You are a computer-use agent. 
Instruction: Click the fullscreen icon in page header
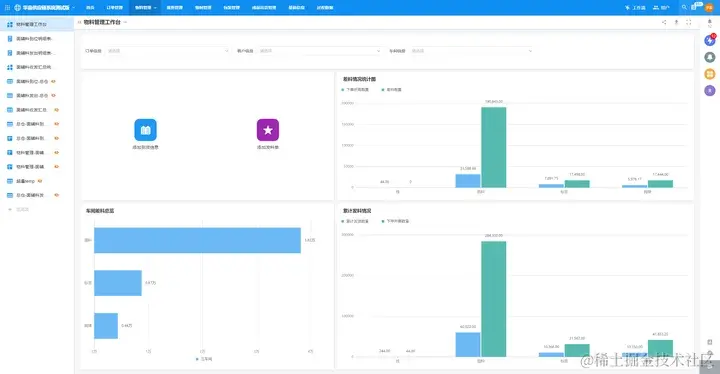tap(688, 22)
